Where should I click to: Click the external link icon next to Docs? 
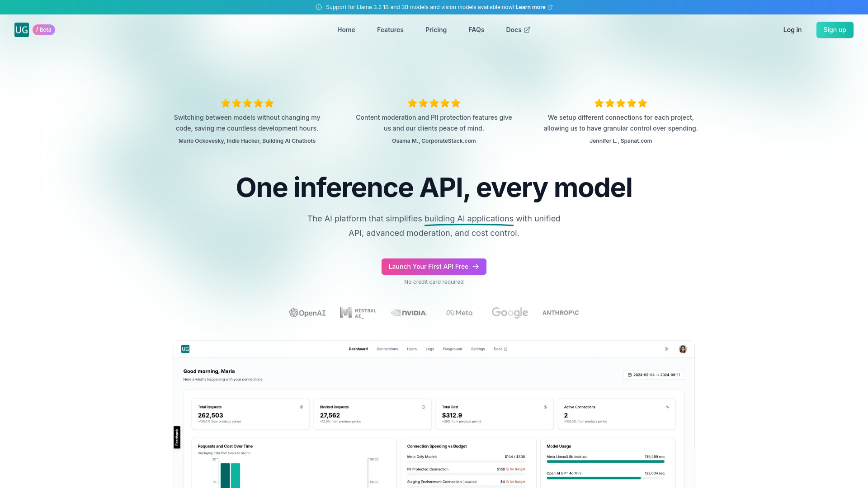527,30
